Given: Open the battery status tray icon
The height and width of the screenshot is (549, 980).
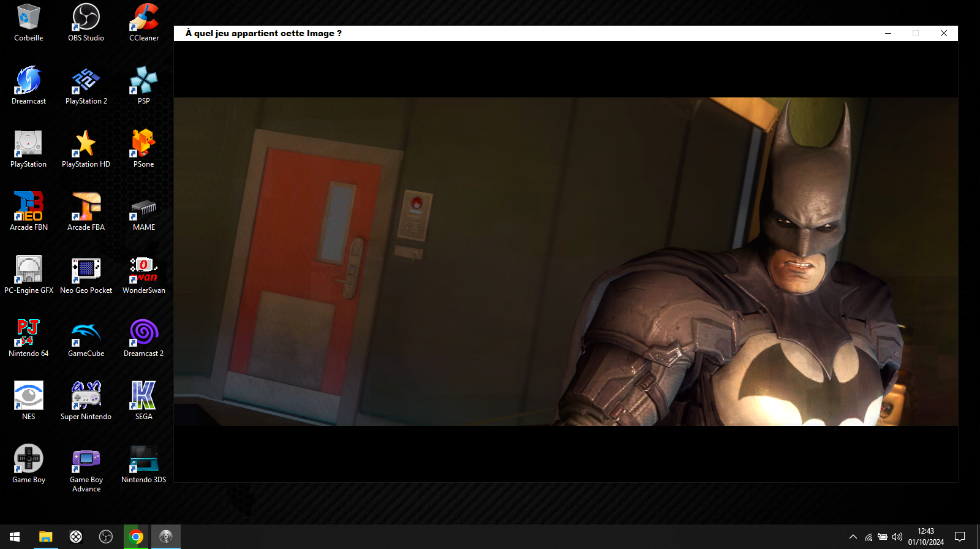Looking at the screenshot, I should coord(883,537).
